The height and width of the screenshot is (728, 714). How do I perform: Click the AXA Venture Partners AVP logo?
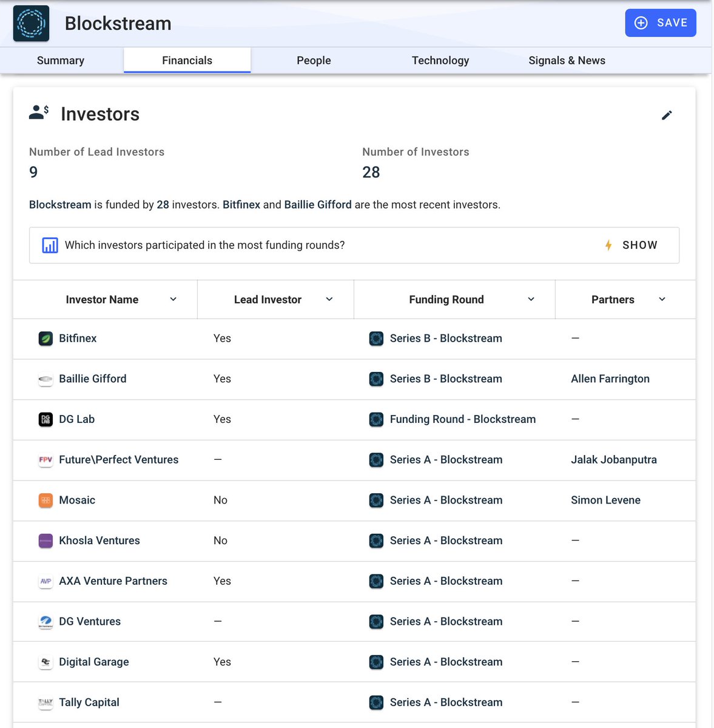pos(45,581)
